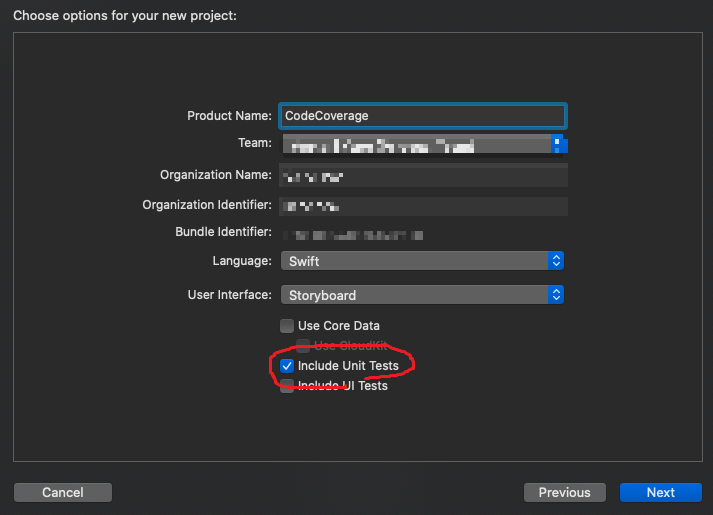Click the Product Name label

click(x=229, y=116)
